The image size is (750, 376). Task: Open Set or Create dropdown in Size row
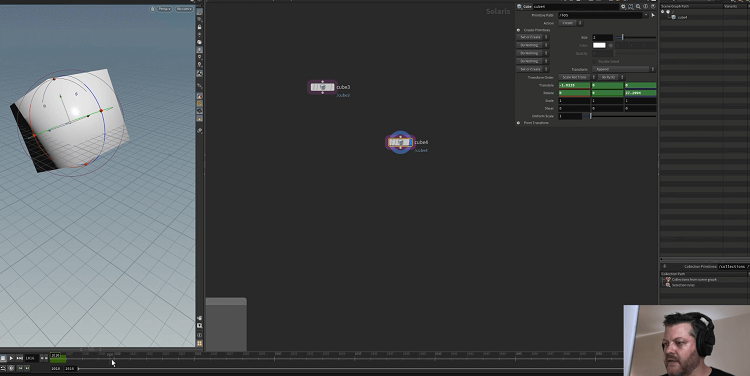(532, 37)
